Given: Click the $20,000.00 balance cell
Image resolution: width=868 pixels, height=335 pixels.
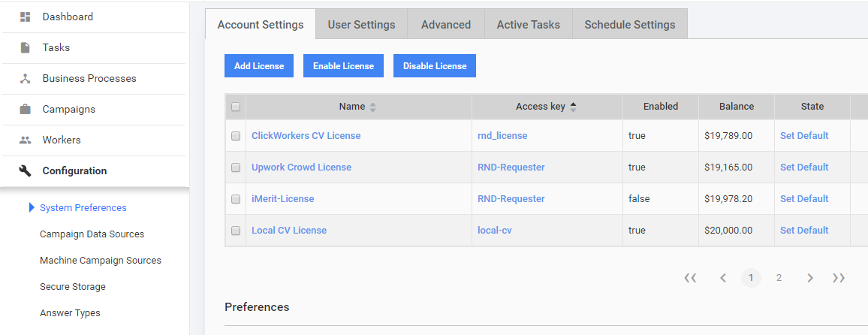Looking at the screenshot, I should click(x=737, y=231).
